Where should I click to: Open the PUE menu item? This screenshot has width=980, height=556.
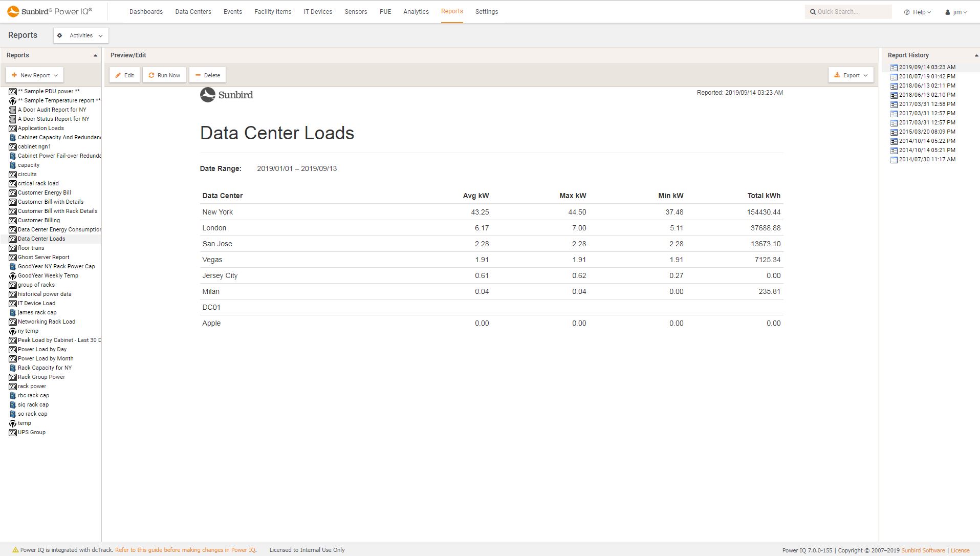coord(384,11)
